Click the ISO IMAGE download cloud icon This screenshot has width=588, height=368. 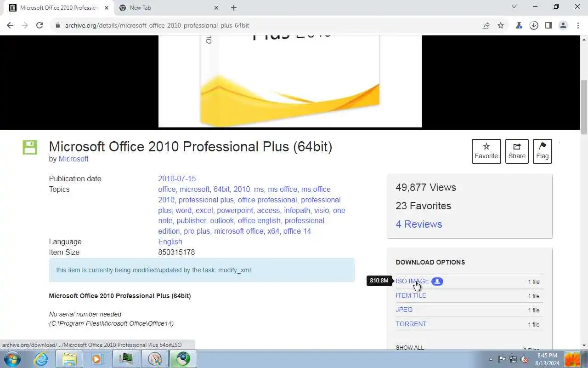tap(437, 281)
